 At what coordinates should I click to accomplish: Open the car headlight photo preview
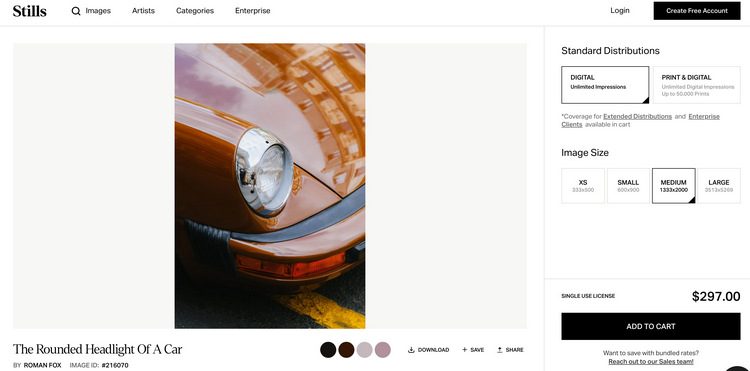pyautogui.click(x=270, y=186)
